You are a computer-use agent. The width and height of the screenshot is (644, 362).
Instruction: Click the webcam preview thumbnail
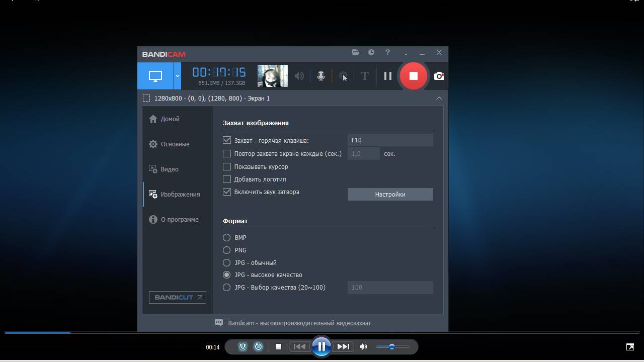point(273,76)
